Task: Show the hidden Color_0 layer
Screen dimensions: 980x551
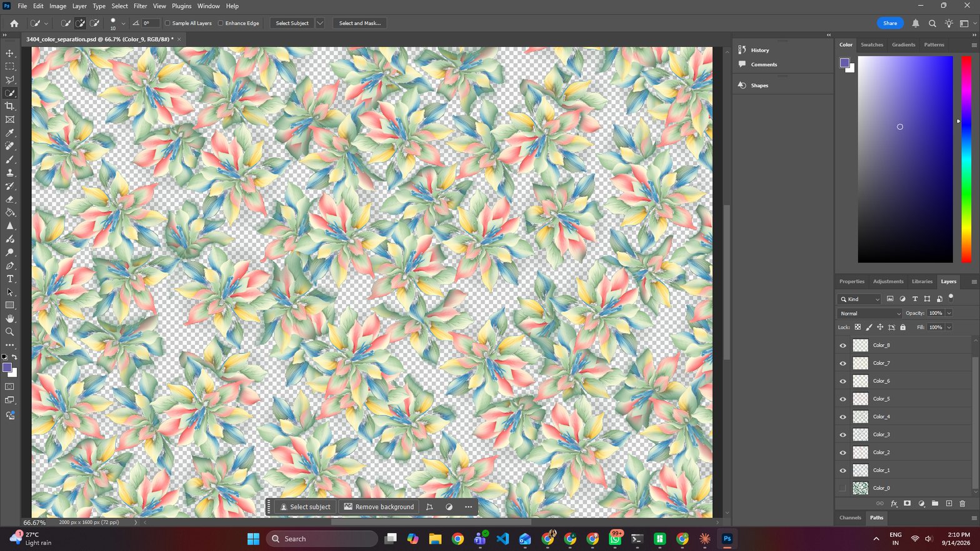Action: tap(842, 488)
